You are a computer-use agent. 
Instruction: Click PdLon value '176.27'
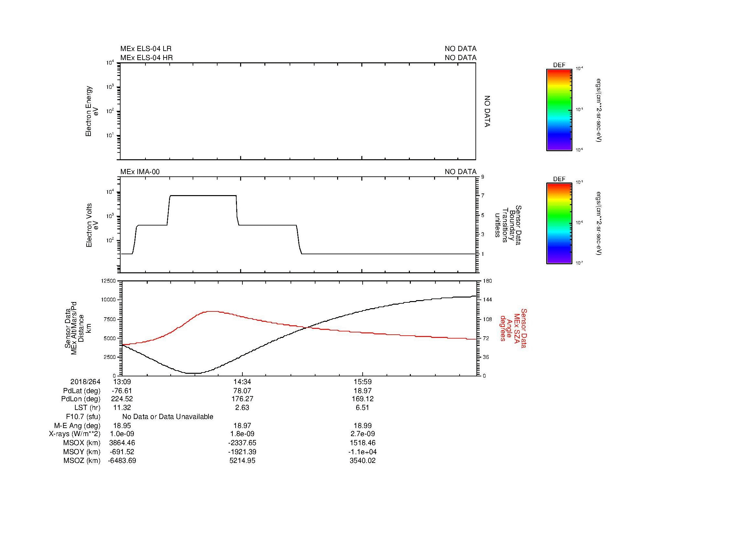tap(242, 399)
